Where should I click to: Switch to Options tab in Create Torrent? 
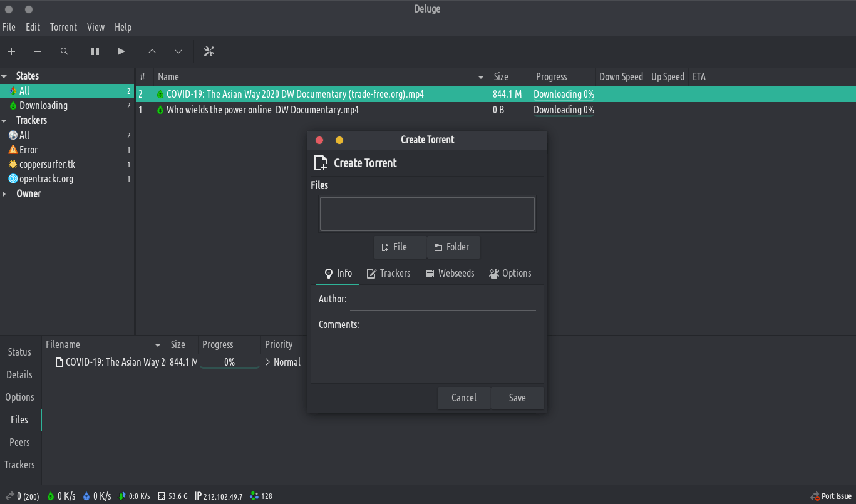pyautogui.click(x=510, y=274)
